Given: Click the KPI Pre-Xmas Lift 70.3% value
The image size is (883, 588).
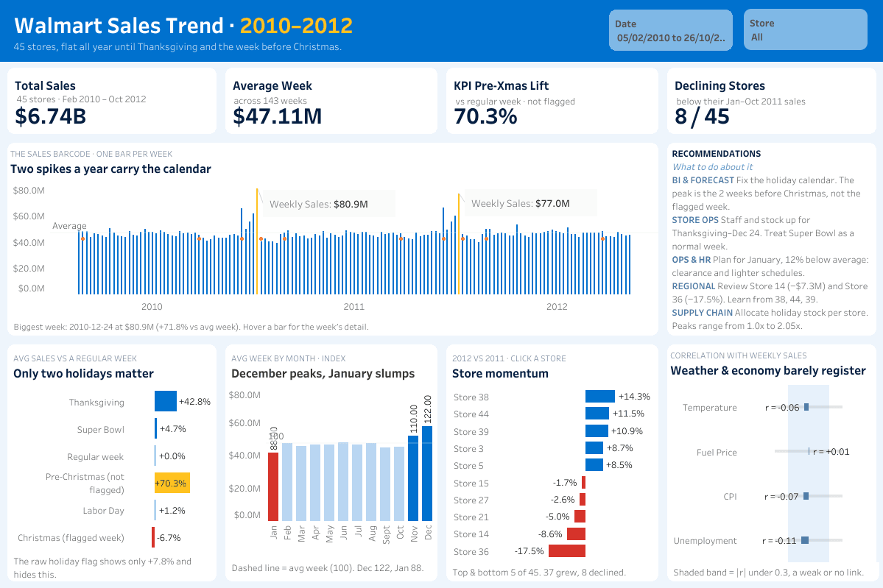Looking at the screenshot, I should tap(485, 116).
